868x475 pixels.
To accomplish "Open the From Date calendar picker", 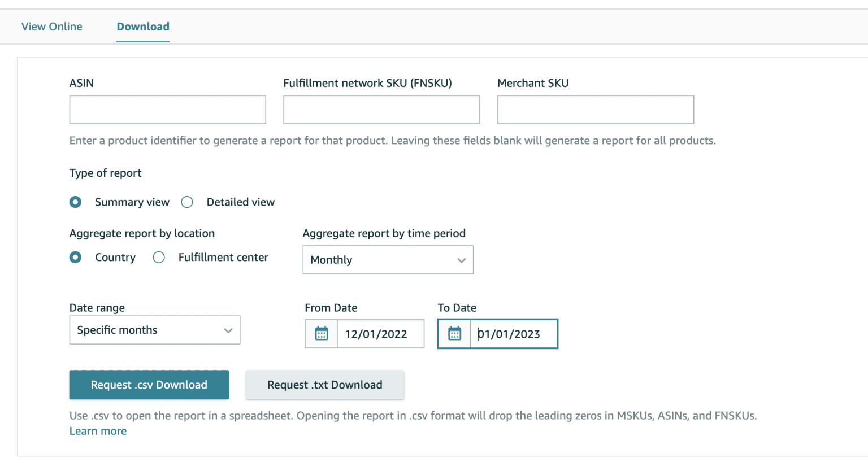I will coord(321,334).
